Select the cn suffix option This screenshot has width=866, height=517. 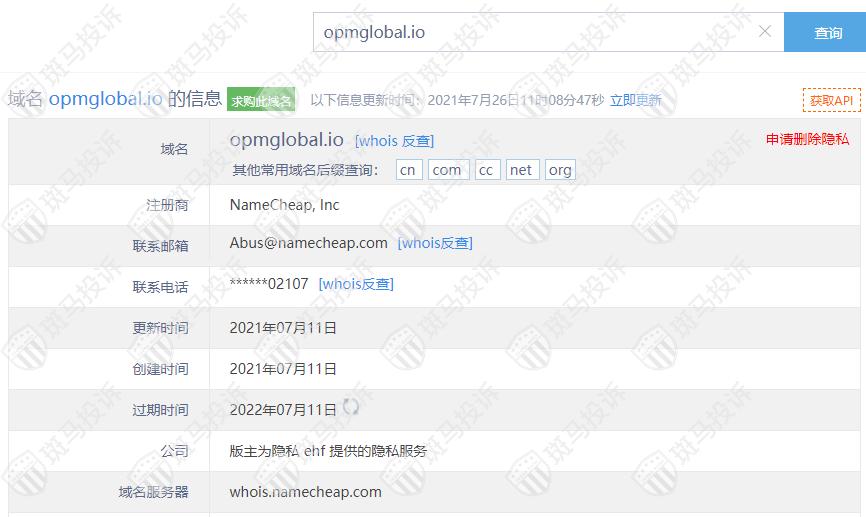(x=409, y=170)
